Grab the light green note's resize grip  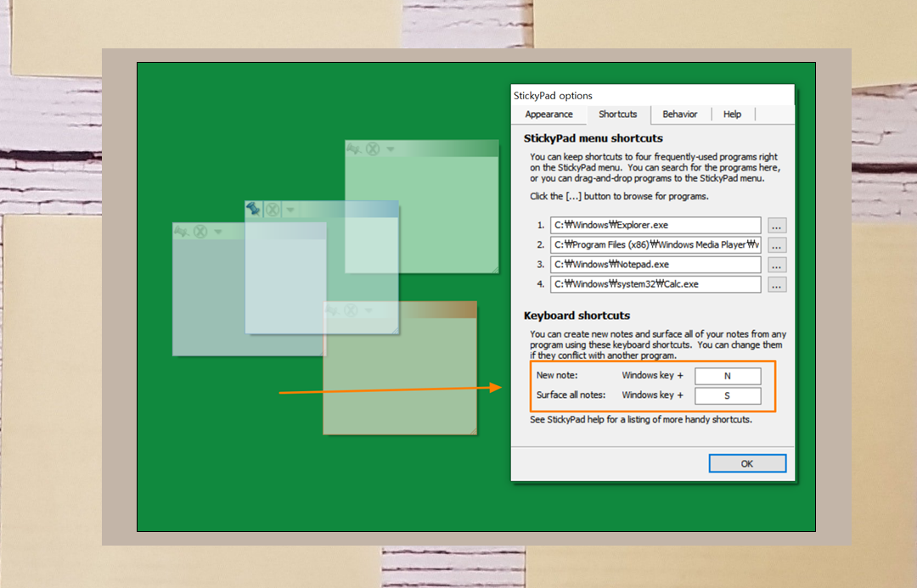(495, 269)
